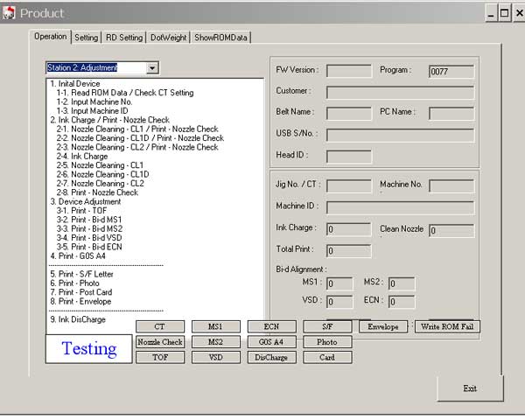Select '1. Inital Device' in the list
Viewport: 525px width, 420px height.
pos(75,84)
